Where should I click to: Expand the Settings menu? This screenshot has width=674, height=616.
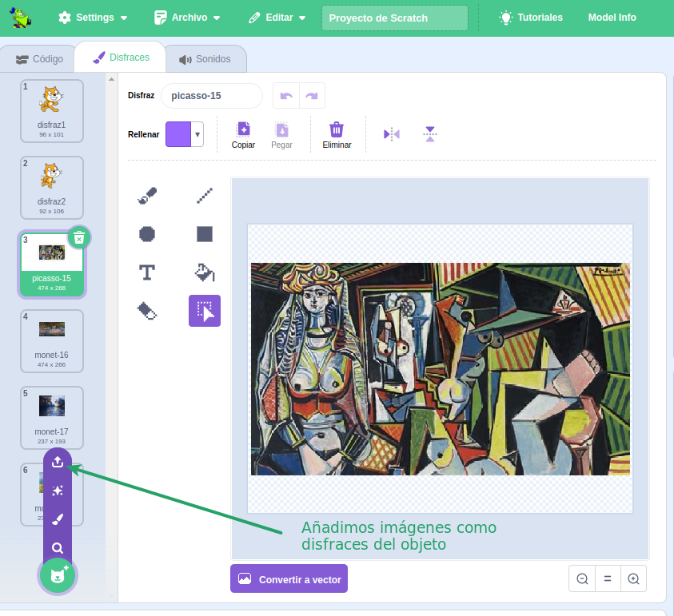point(93,18)
